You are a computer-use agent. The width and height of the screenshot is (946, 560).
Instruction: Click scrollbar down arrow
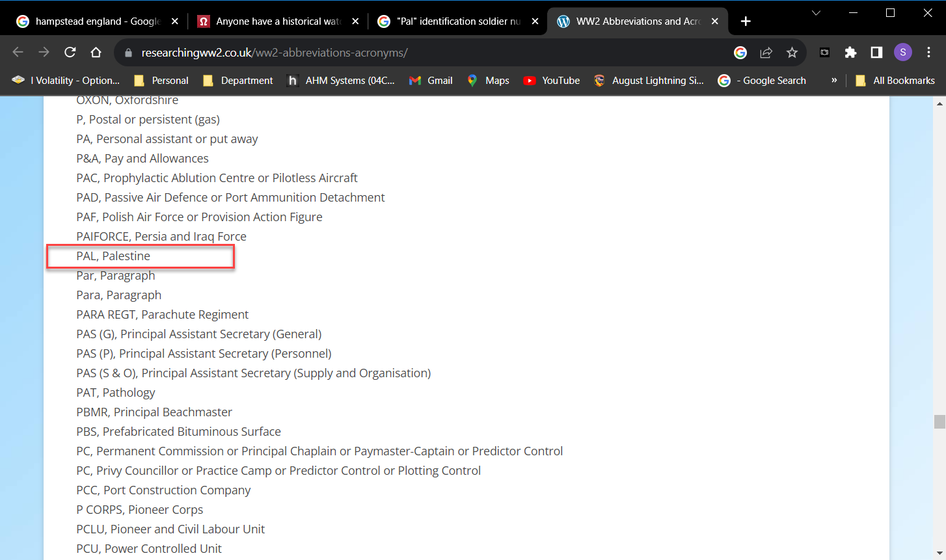[x=939, y=553]
